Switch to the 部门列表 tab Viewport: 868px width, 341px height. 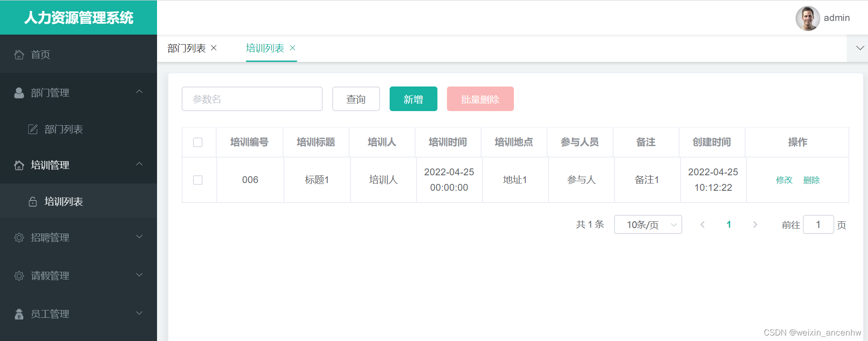[x=187, y=48]
